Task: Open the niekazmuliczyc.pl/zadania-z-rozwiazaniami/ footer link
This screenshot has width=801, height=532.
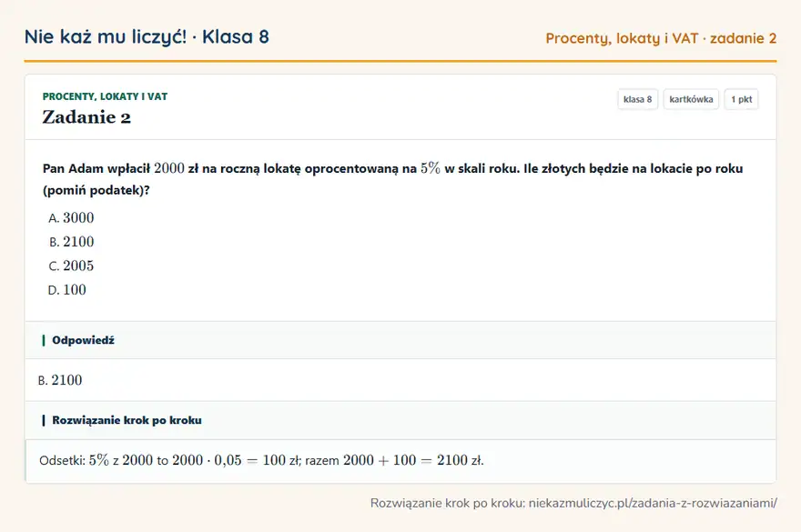Action: tap(653, 504)
